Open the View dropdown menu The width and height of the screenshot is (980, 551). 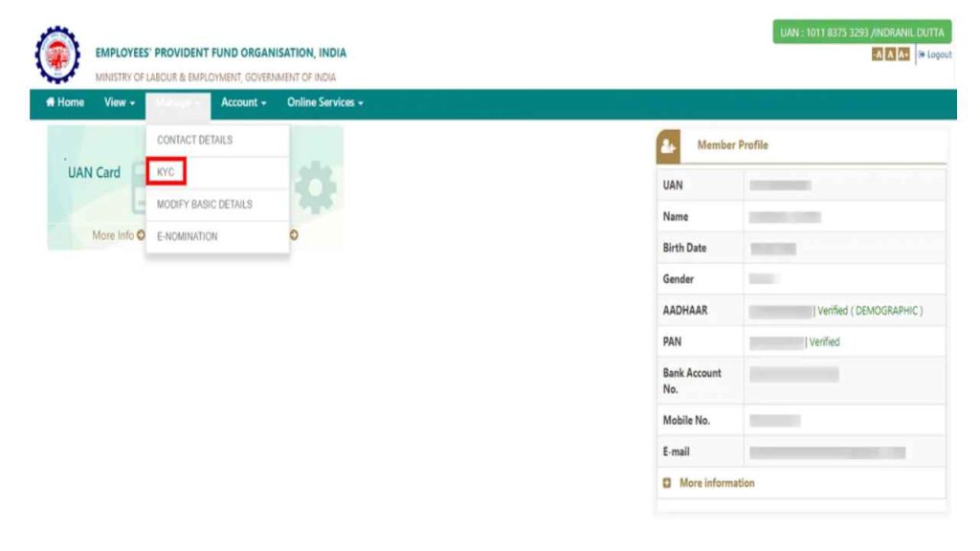120,102
